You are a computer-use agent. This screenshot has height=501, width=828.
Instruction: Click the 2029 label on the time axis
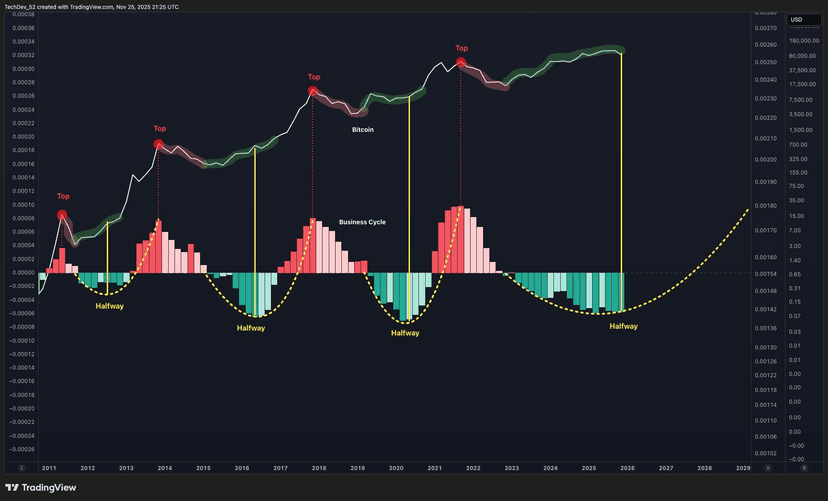point(743,467)
